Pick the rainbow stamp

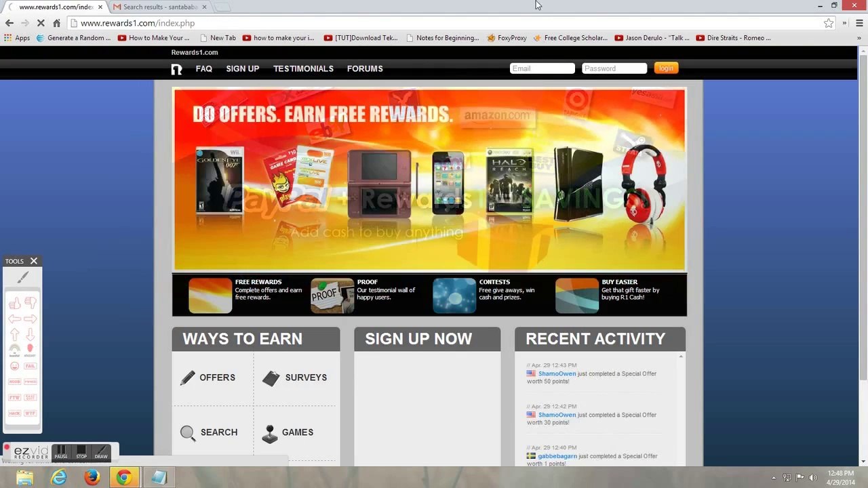pos(15,350)
